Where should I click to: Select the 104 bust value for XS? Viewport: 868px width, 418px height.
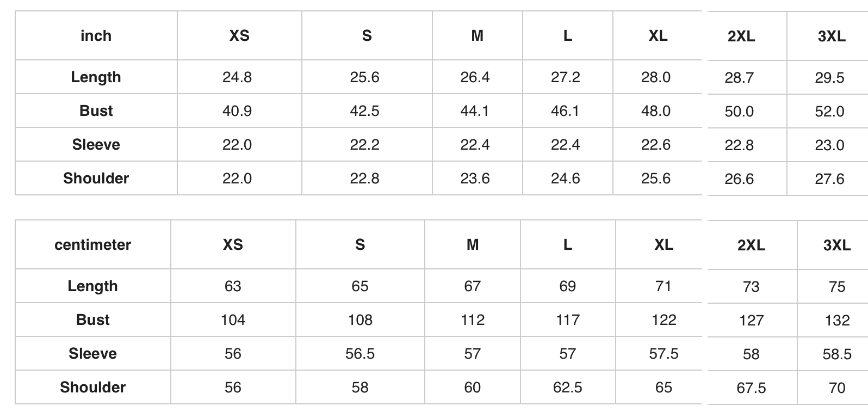coord(233,320)
